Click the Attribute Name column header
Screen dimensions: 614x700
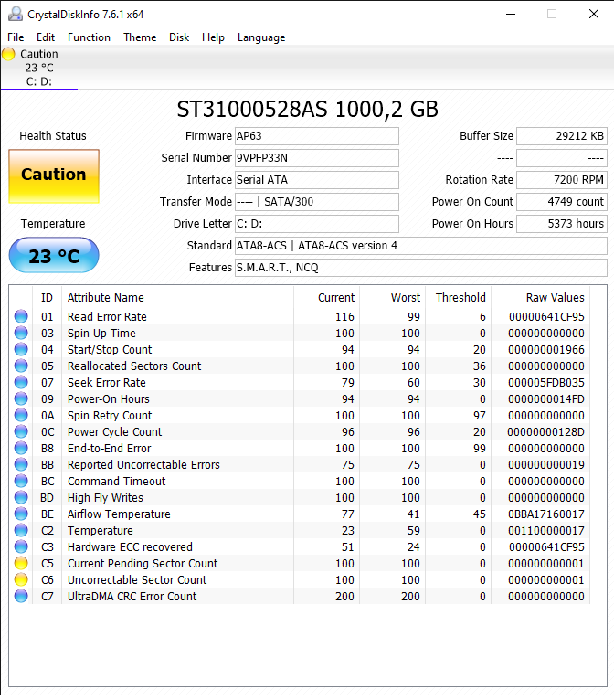coord(105,298)
